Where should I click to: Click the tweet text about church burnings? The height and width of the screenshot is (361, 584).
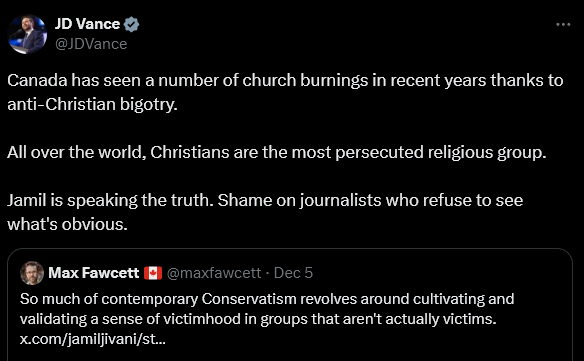click(285, 92)
